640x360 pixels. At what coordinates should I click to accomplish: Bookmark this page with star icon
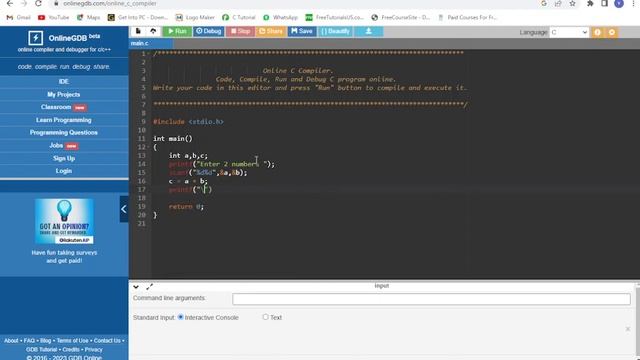click(572, 3)
